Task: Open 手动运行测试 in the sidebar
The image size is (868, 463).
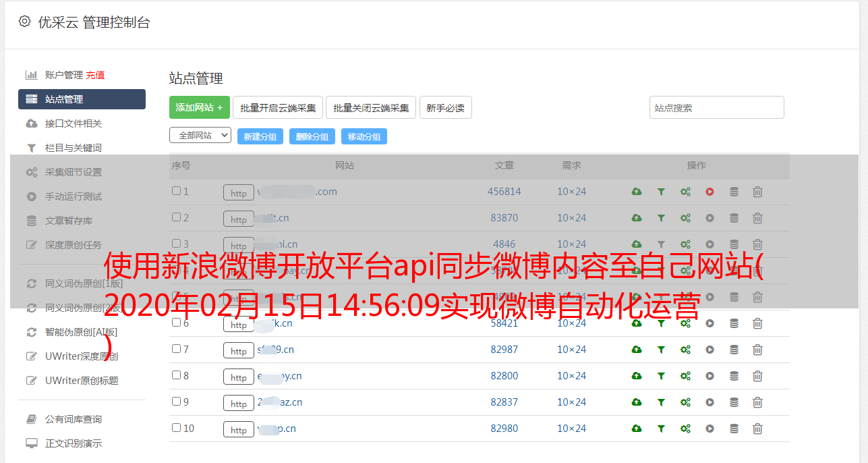Action: point(74,196)
